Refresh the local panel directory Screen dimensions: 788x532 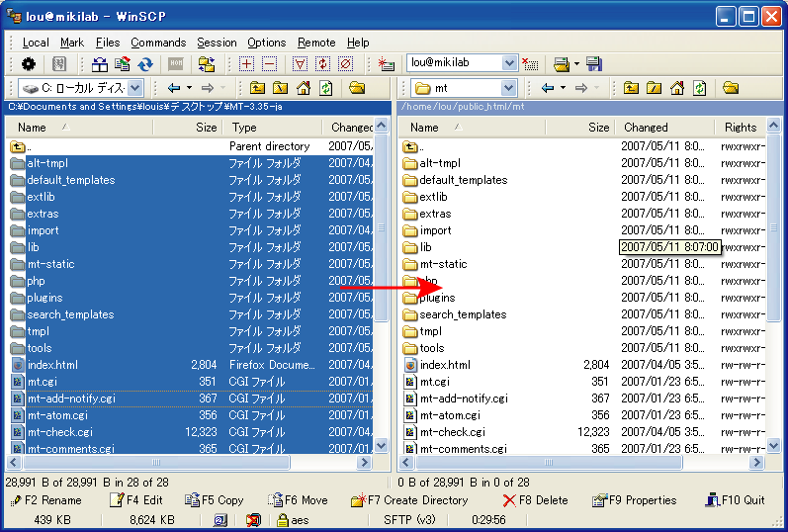[x=326, y=88]
